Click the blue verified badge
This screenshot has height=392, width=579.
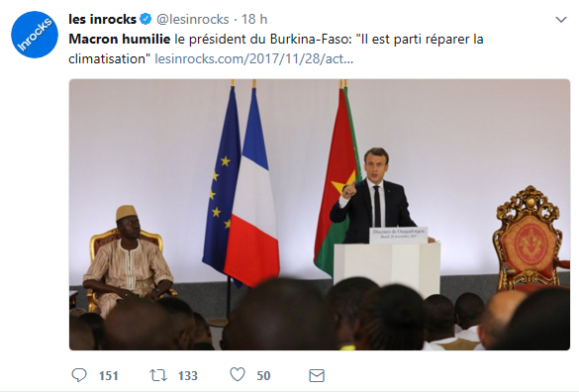coord(145,19)
